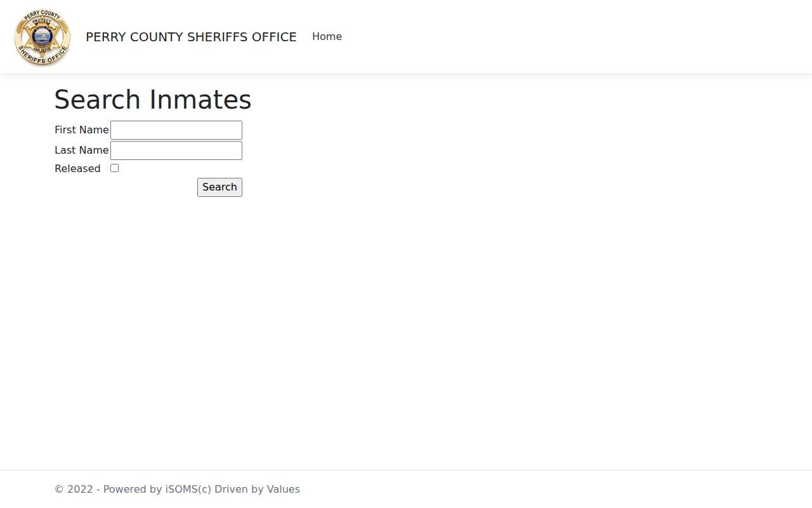This screenshot has width=812, height=508.
Task: Click the '© 2022 - Powered by iSOMS(c)' footer text
Action: (x=133, y=489)
